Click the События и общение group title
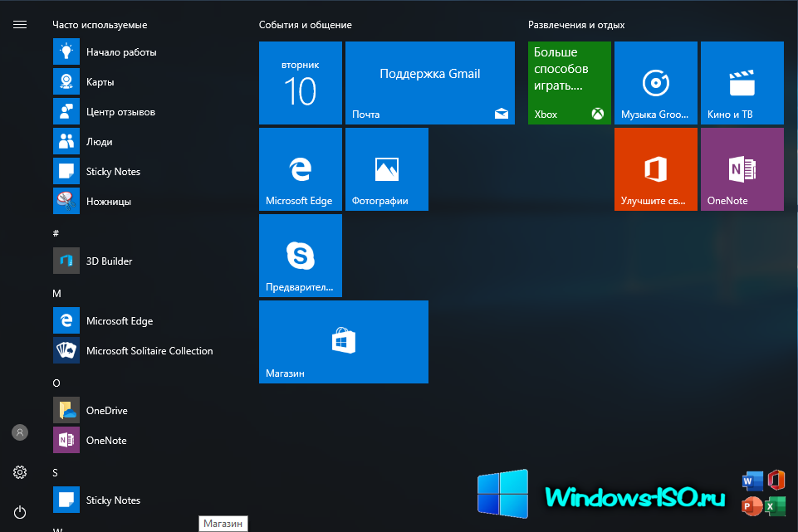This screenshot has width=798, height=532. (x=306, y=25)
